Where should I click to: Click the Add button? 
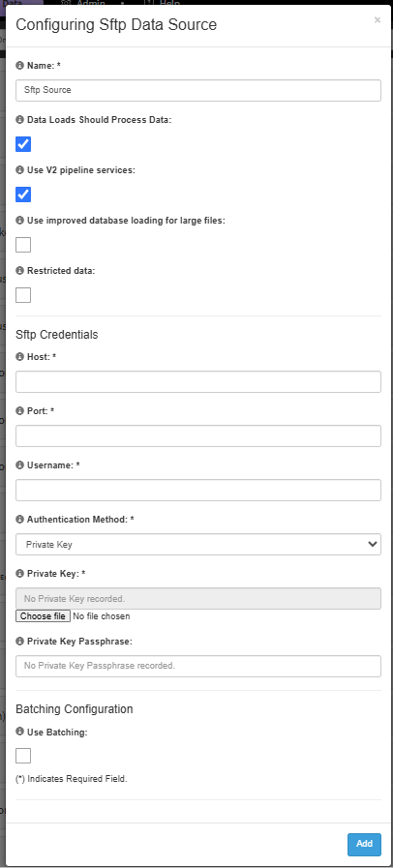click(x=364, y=844)
